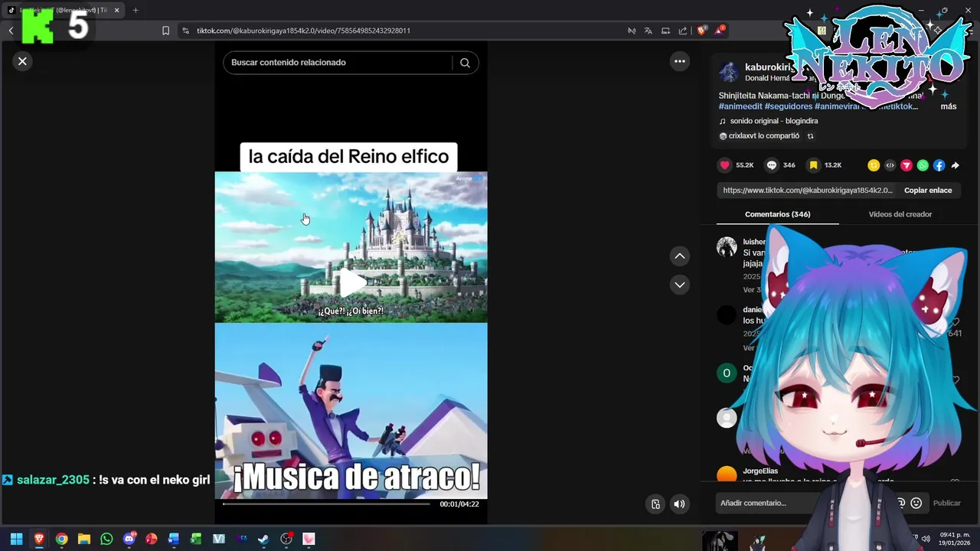Save video with the bookmark favorites icon
The width and height of the screenshot is (980, 551).
(813, 165)
